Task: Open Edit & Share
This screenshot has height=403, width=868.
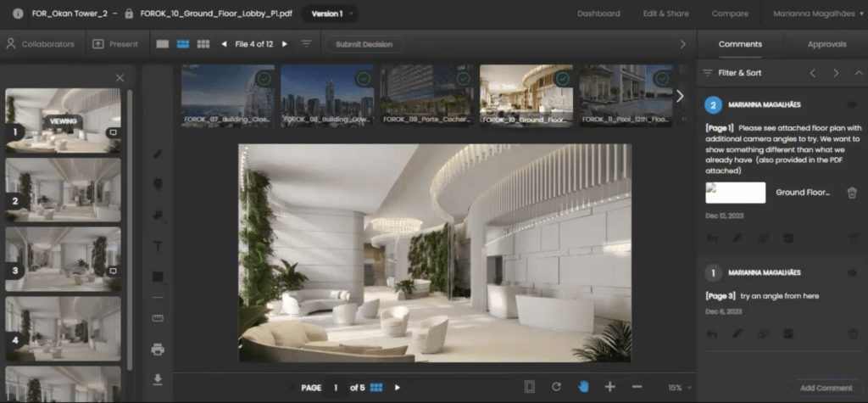Action: (666, 14)
